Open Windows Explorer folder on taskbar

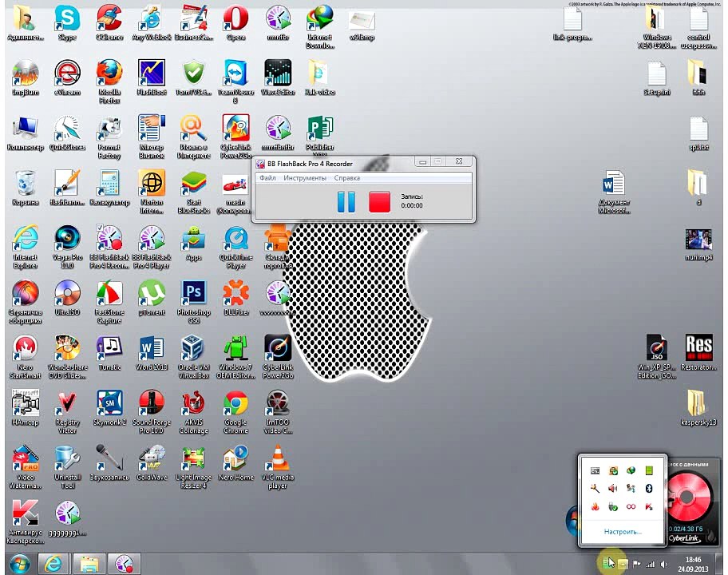click(89, 564)
